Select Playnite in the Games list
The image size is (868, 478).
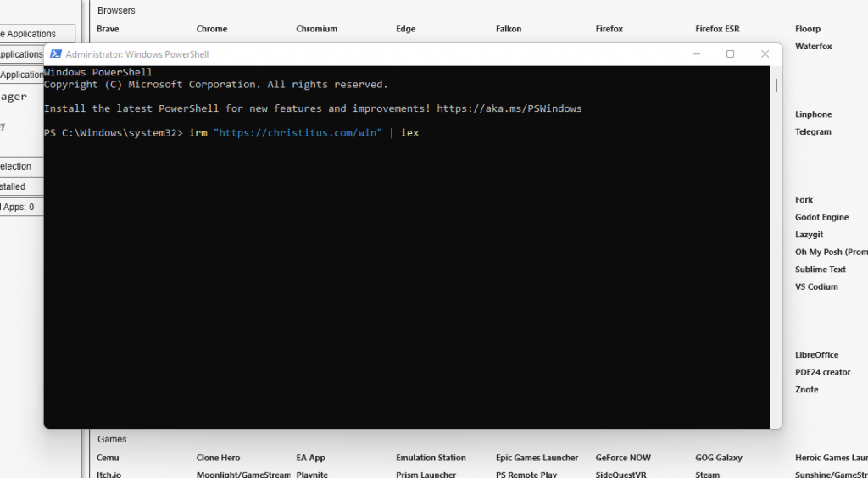tap(312, 475)
